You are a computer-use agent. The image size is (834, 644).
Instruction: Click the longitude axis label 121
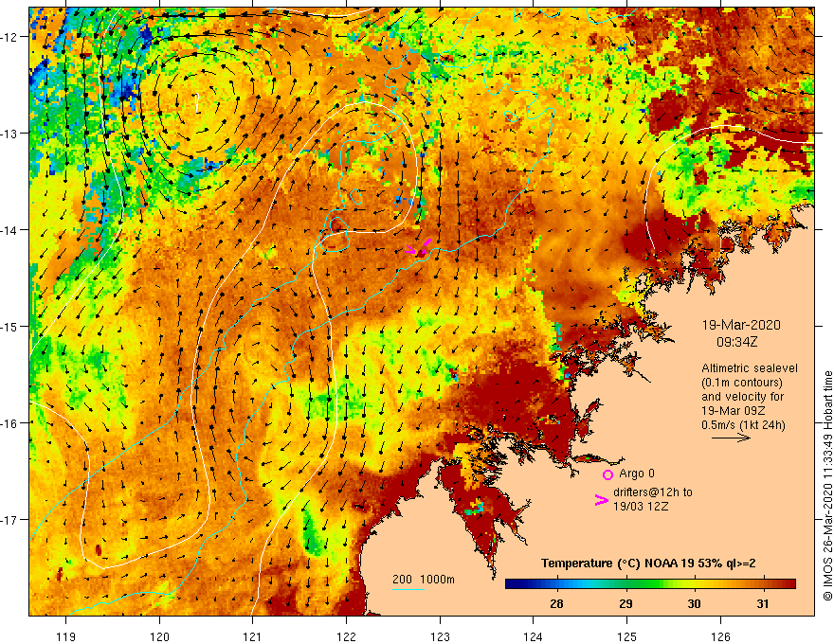pyautogui.click(x=253, y=636)
